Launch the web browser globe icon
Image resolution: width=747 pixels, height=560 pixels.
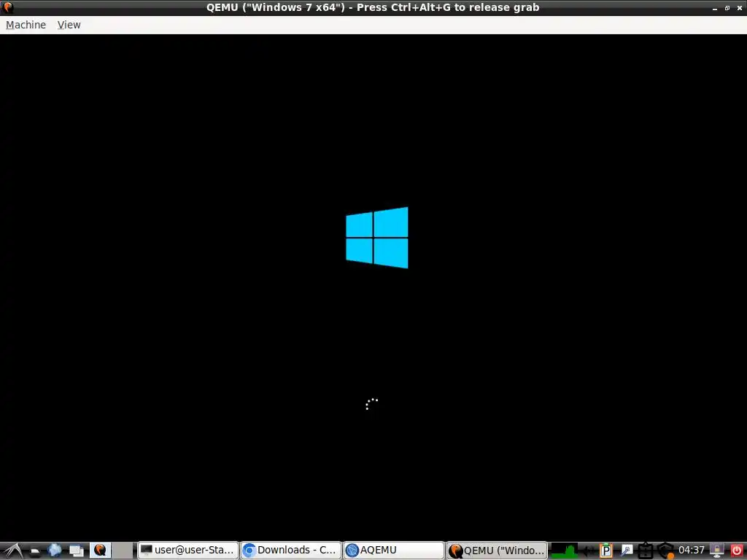coord(55,551)
